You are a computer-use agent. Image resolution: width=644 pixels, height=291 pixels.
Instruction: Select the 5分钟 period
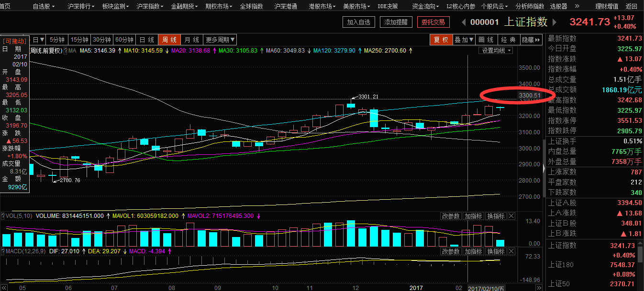click(x=57, y=40)
